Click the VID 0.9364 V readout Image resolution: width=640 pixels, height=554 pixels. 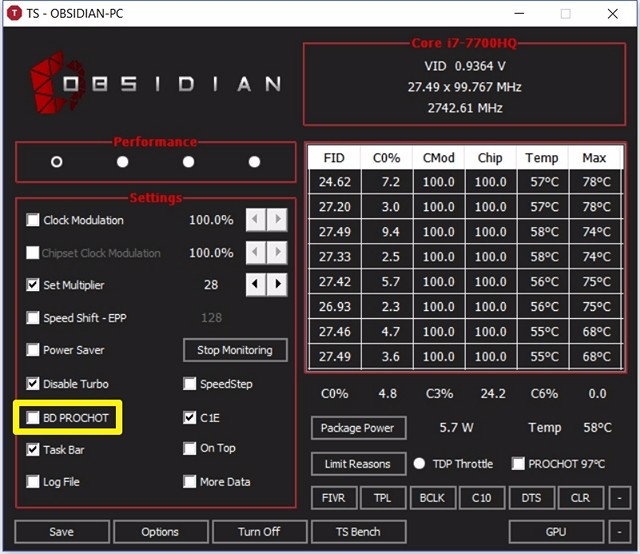coord(465,66)
